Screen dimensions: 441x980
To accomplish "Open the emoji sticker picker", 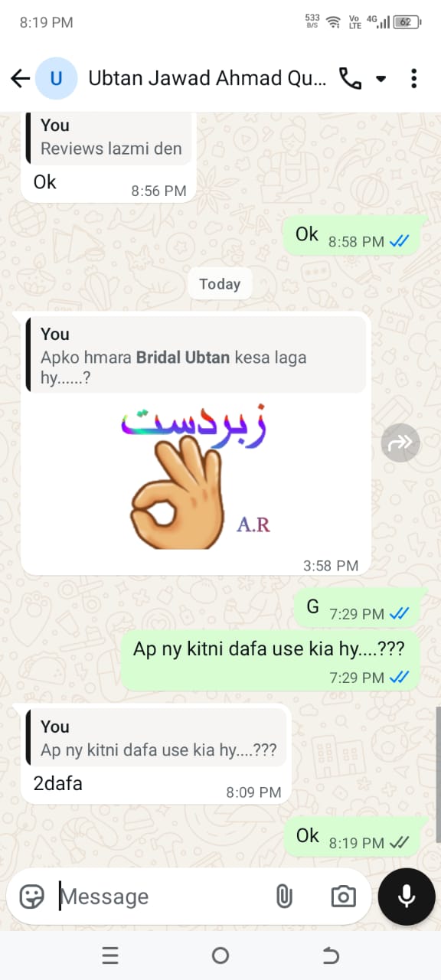I will point(31,897).
